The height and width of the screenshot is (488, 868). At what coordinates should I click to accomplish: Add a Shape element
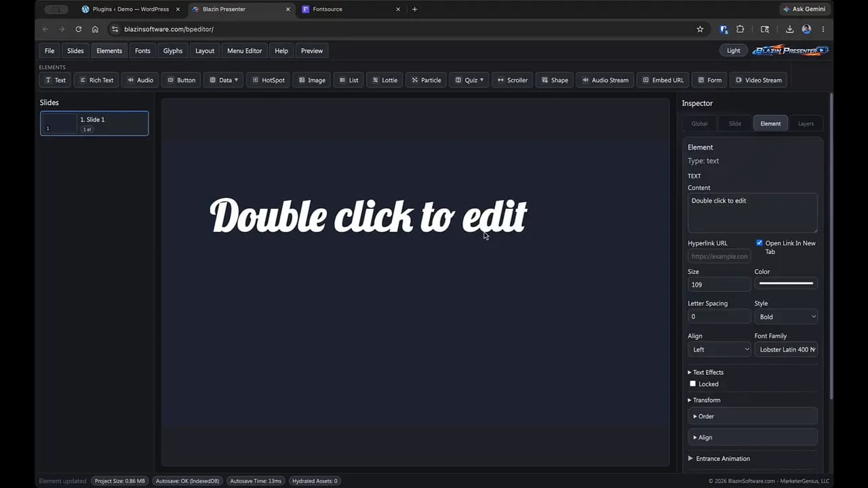(554, 80)
